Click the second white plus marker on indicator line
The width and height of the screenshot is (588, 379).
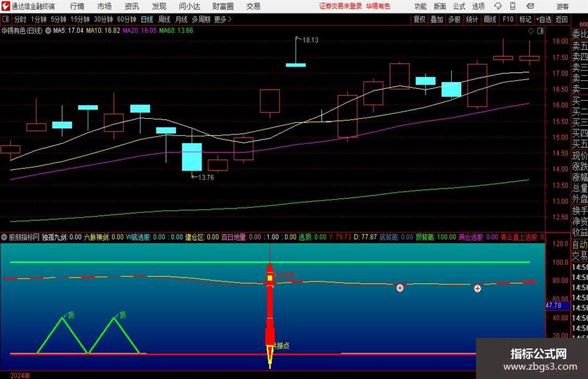coord(477,289)
